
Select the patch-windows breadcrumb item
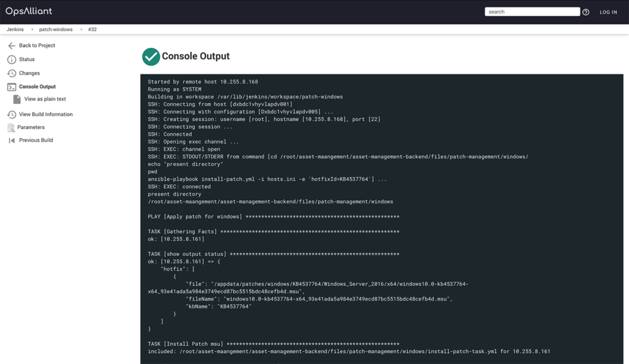(55, 29)
